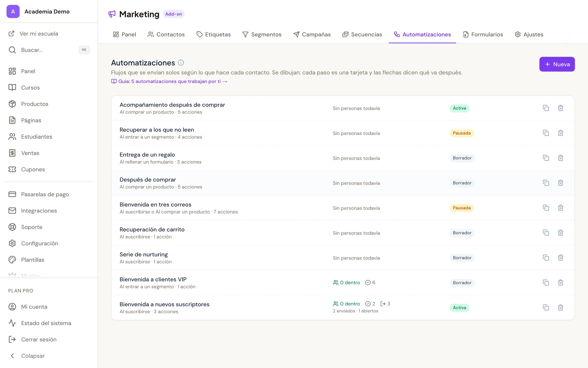Collapse the sidebar with Colapsar
Screen dimensions: 588x368
coord(49,356)
